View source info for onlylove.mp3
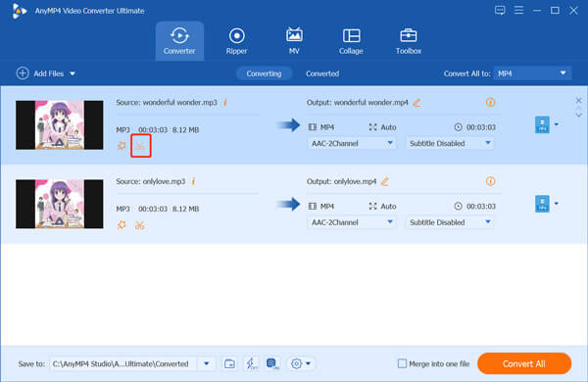Viewport: 588px width, 382px height. click(193, 181)
